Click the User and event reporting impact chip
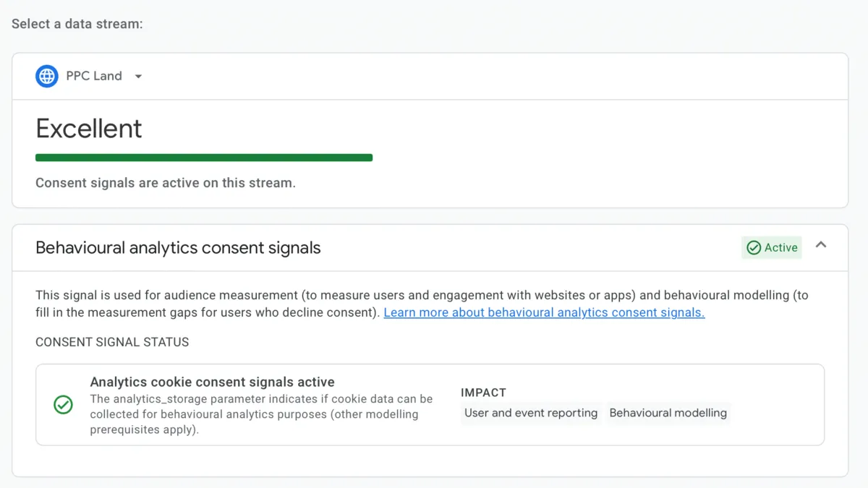 530,413
